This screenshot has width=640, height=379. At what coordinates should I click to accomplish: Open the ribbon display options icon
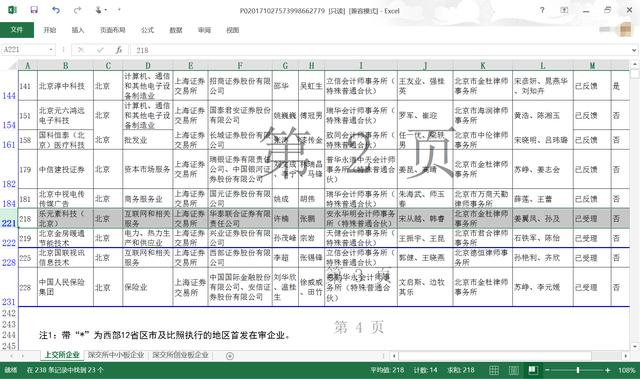pyautogui.click(x=564, y=10)
